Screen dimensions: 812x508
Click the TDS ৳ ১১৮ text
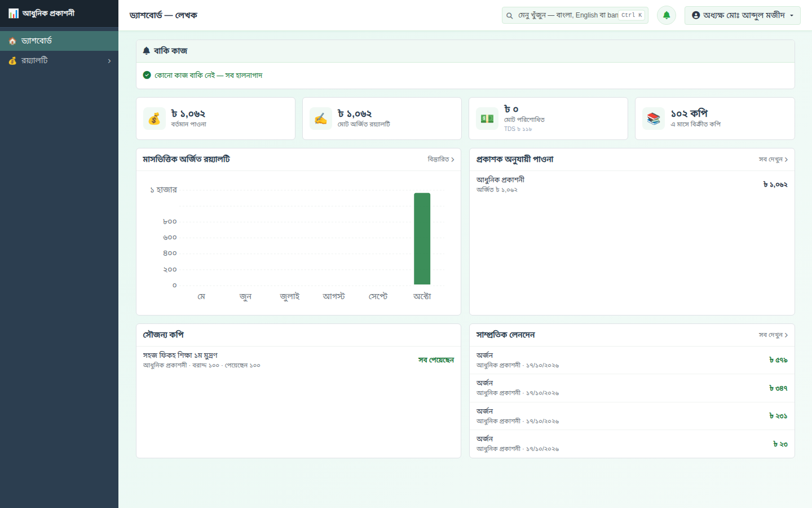click(518, 129)
